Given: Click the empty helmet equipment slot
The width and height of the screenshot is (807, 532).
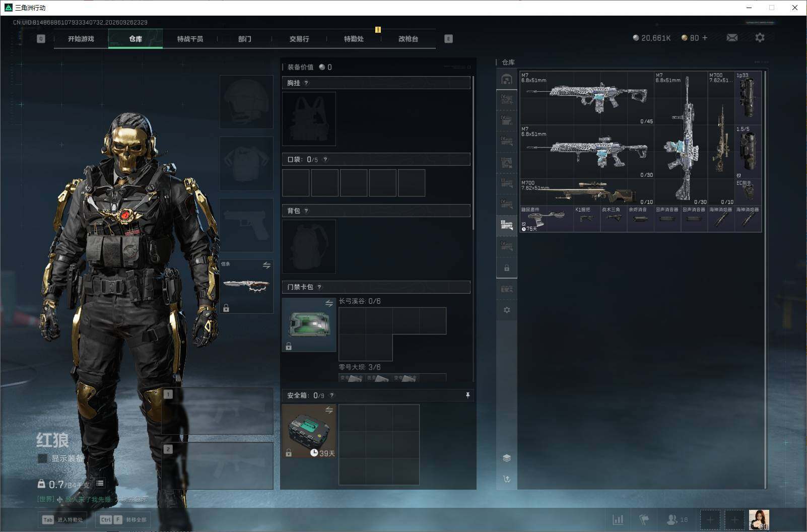Looking at the screenshot, I should point(246,102).
